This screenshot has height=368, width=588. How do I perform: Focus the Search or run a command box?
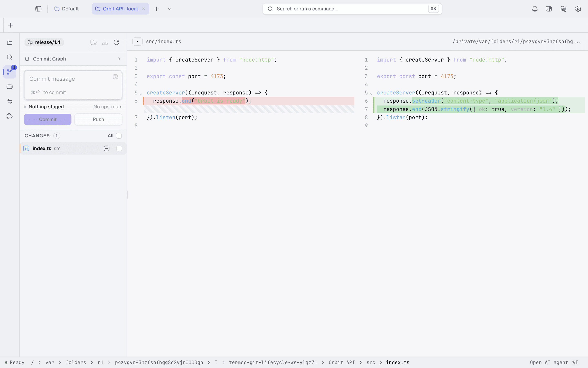pos(352,9)
